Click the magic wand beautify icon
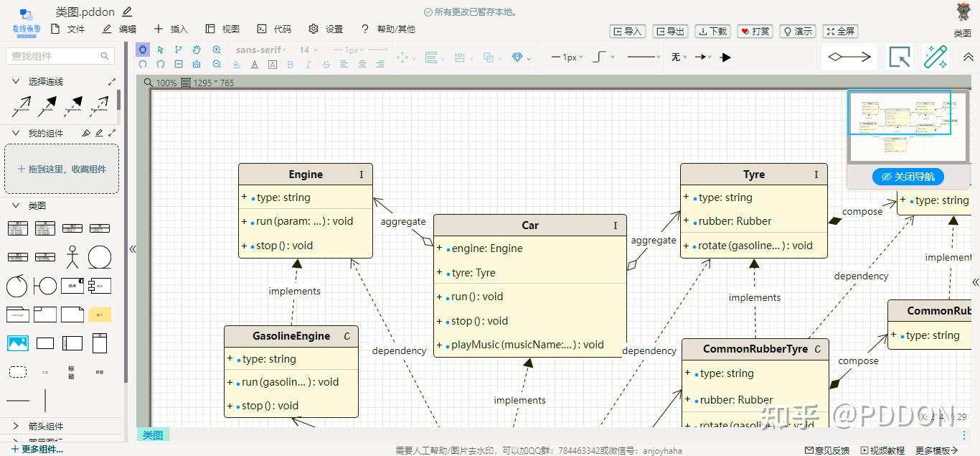980x456 pixels. 936,57
